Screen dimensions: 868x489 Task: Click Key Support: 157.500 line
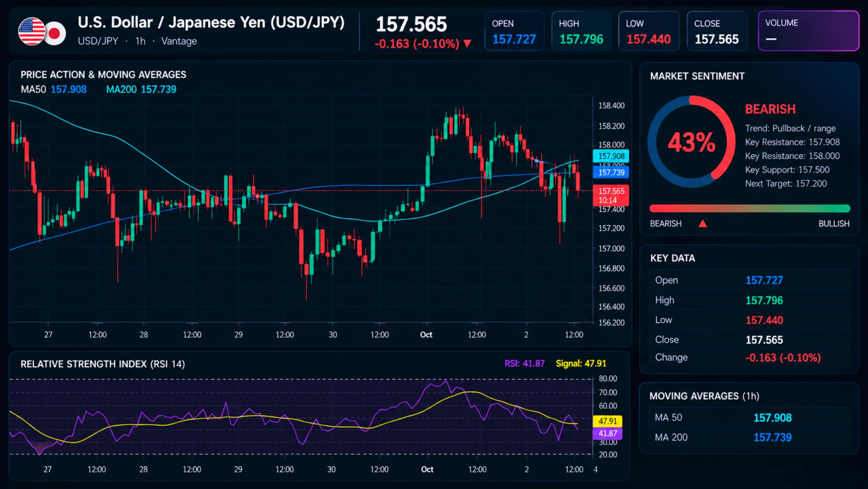click(787, 170)
